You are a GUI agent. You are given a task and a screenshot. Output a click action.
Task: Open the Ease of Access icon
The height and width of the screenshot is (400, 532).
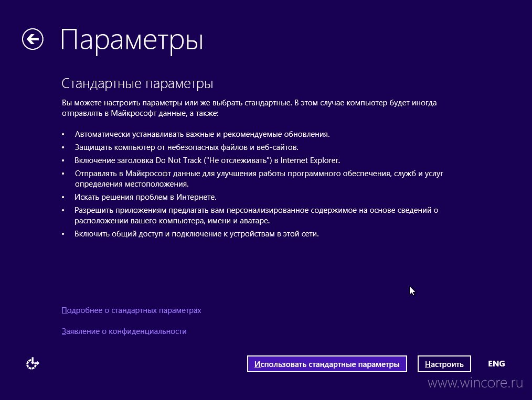click(x=33, y=363)
